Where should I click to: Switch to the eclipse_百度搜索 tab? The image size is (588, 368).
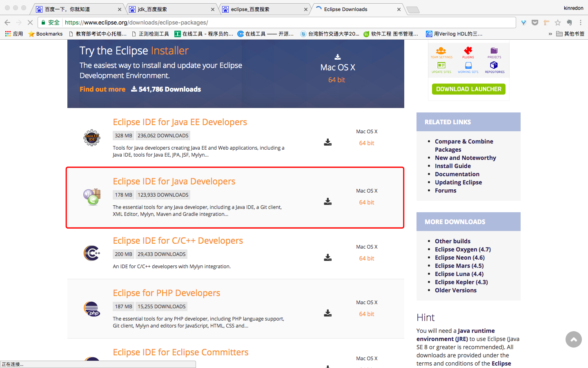pos(265,9)
